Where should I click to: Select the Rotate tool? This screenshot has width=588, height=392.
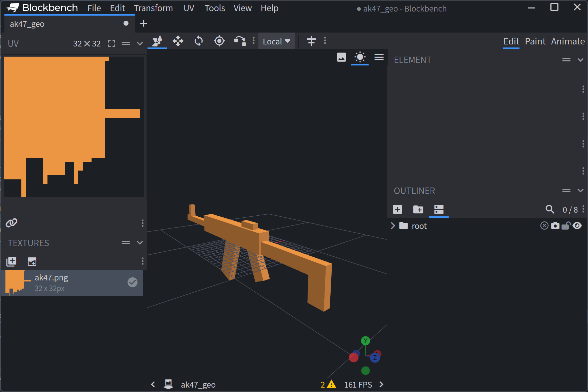[199, 41]
